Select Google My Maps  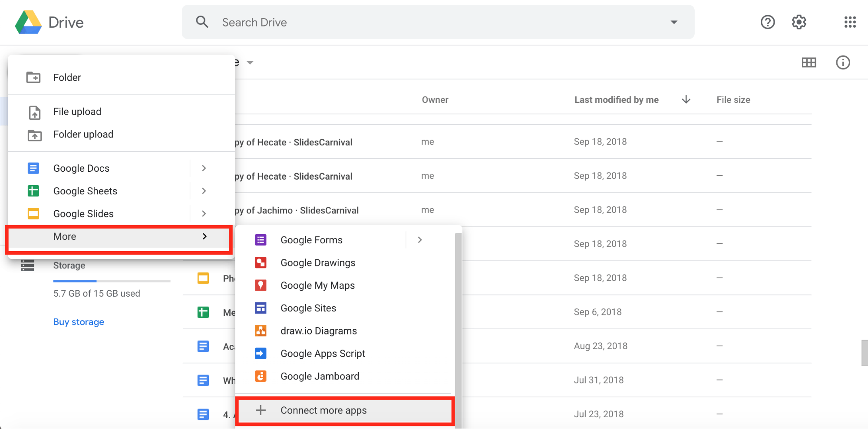pyautogui.click(x=317, y=285)
